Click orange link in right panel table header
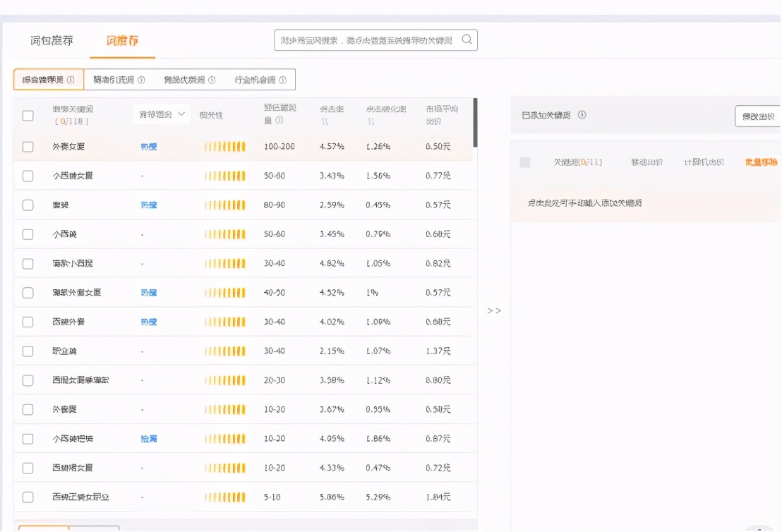 click(761, 162)
